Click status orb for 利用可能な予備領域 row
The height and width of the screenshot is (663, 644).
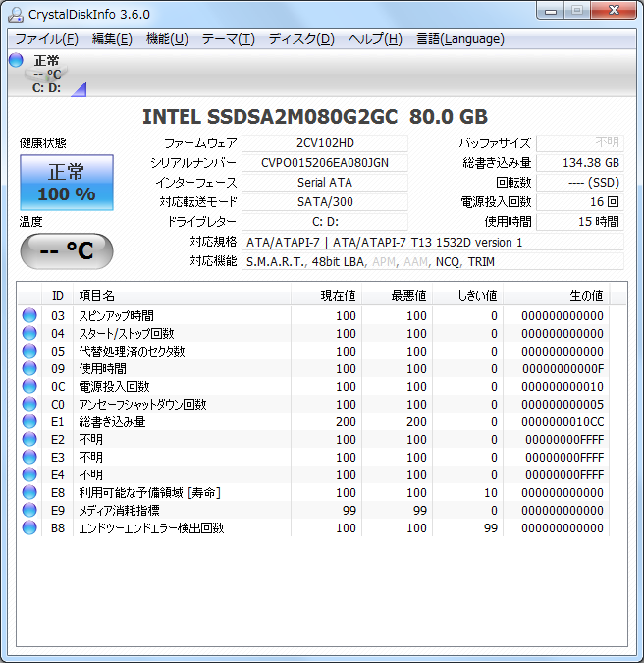click(x=29, y=492)
